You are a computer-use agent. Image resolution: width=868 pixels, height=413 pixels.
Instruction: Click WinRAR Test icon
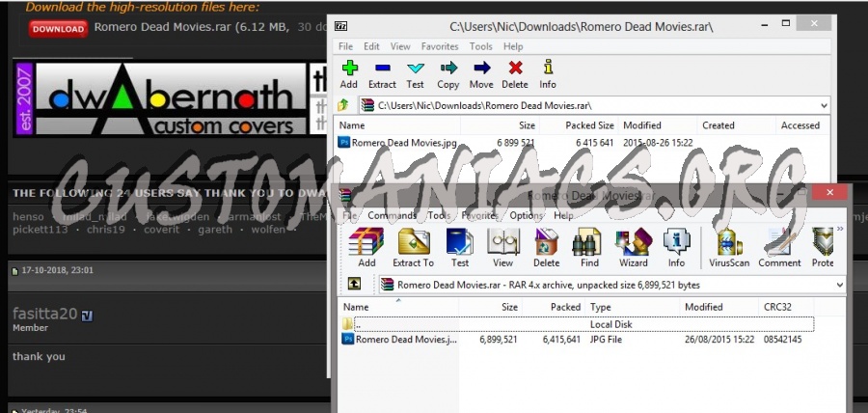[x=459, y=242]
